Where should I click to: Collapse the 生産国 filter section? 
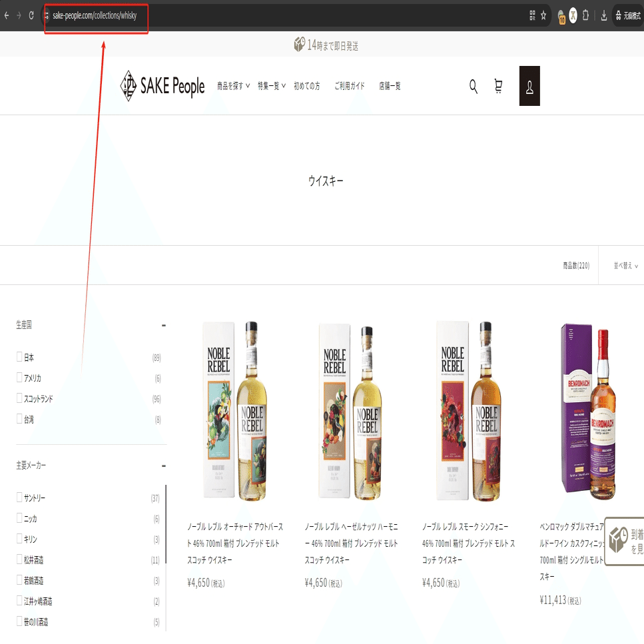pyautogui.click(x=164, y=325)
